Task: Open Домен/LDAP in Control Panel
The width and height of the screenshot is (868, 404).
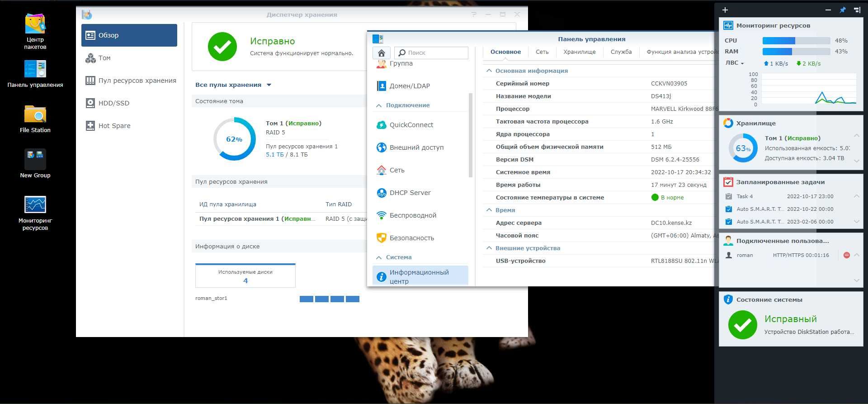Action: 420,86
